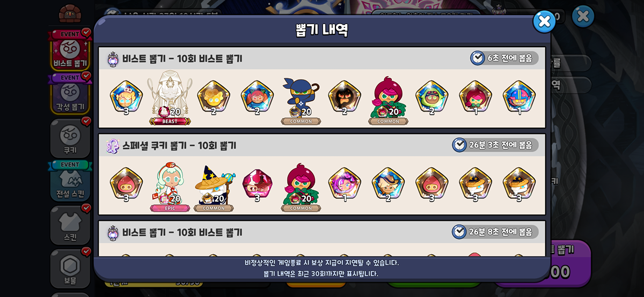This screenshot has height=297, width=644.
Task: Click the pink gem soulstone in second row
Action: 257,185
